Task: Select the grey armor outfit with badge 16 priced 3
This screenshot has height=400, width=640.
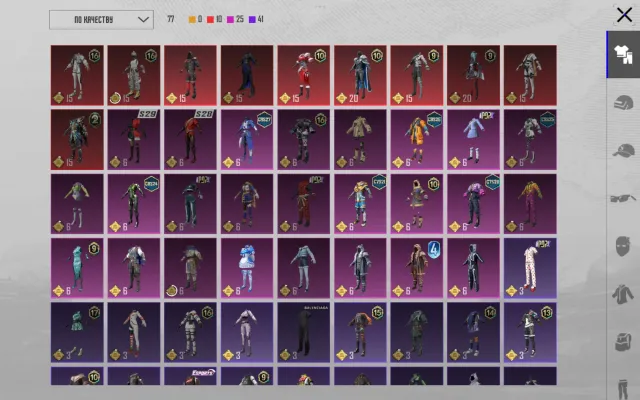Action: pyautogui.click(x=190, y=332)
